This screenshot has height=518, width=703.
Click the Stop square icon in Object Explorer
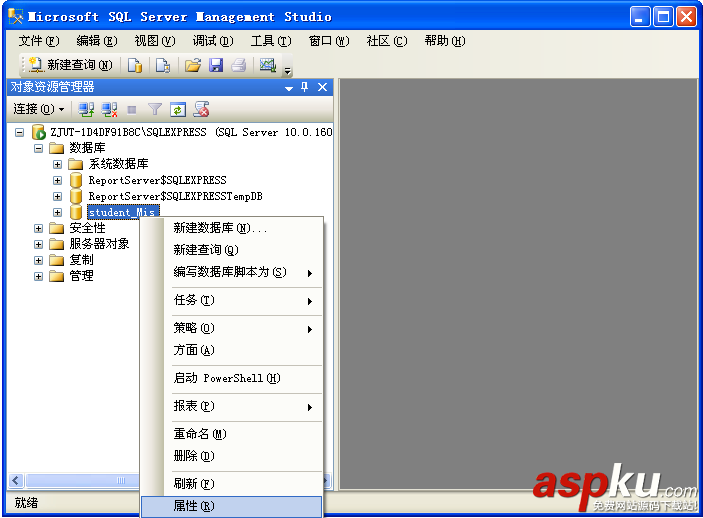point(132,109)
